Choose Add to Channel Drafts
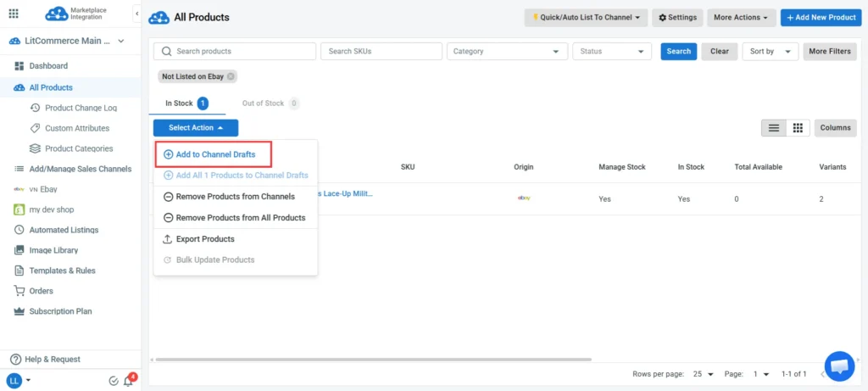Screen dimensions: 868x391 click(x=214, y=154)
